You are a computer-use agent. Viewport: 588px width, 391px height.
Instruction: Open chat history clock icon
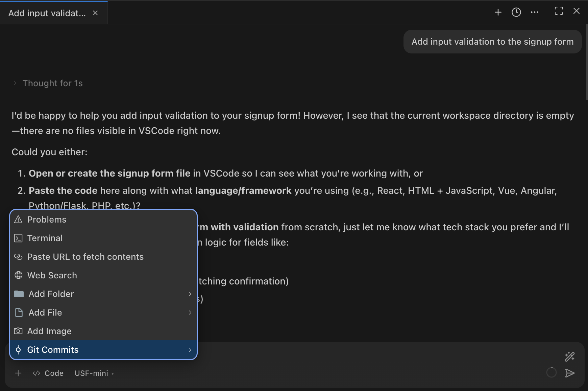pos(516,13)
